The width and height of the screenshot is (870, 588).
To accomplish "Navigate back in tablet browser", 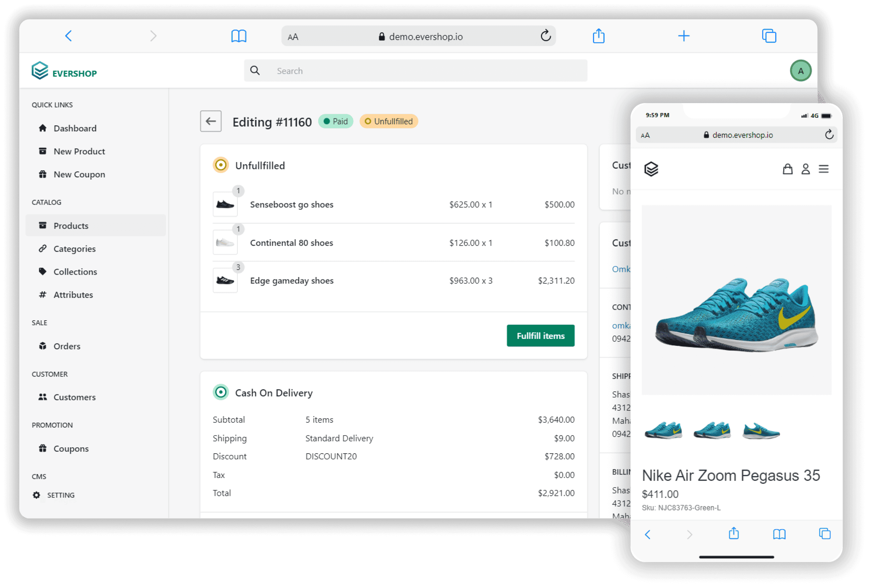I will [69, 36].
